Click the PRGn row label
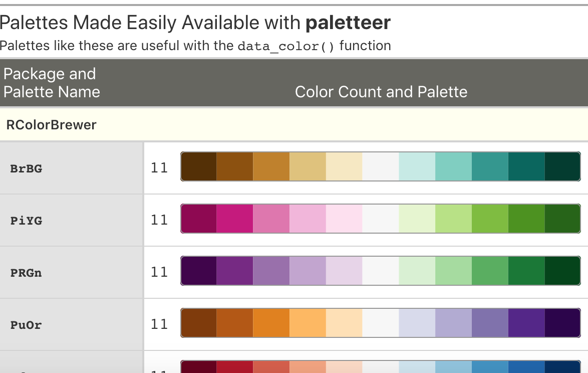The height and width of the screenshot is (373, 588). (x=26, y=273)
